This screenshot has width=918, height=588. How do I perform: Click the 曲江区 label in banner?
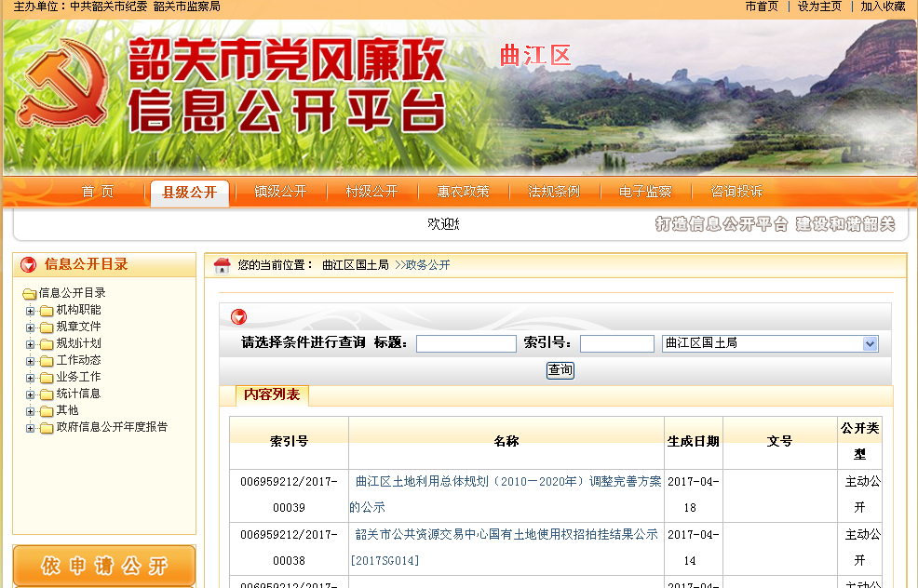point(535,56)
